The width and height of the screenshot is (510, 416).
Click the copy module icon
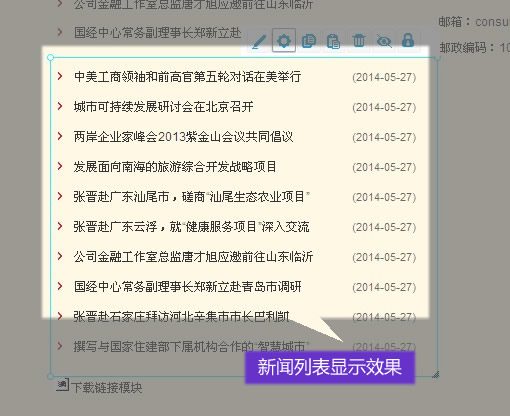click(309, 41)
